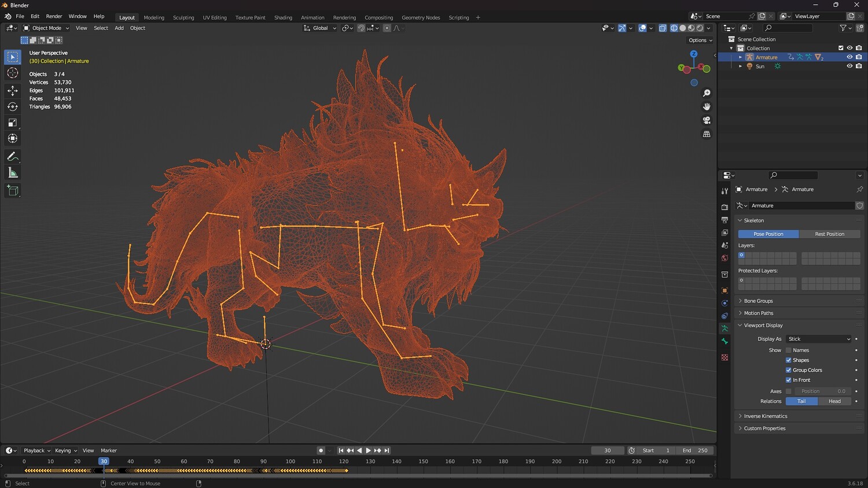
Task: Toggle viewport overlays on or off
Action: coord(642,28)
